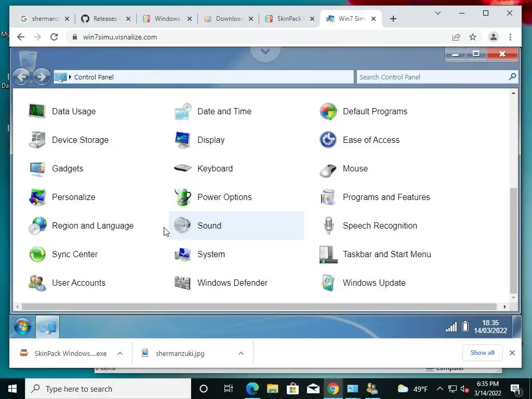Click the Control Panel back arrow
The width and height of the screenshot is (532, 399).
click(22, 77)
